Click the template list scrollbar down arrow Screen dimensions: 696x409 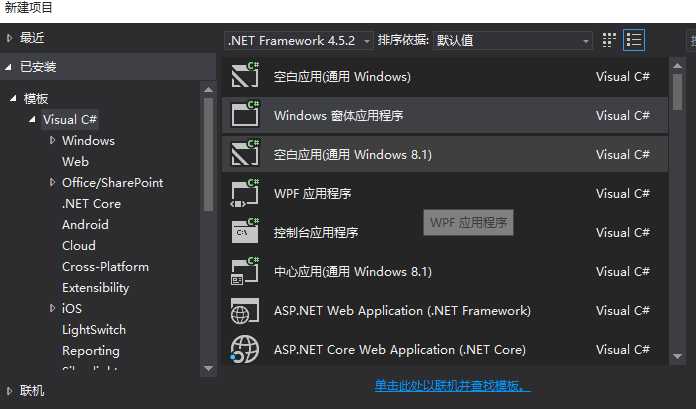[x=677, y=356]
